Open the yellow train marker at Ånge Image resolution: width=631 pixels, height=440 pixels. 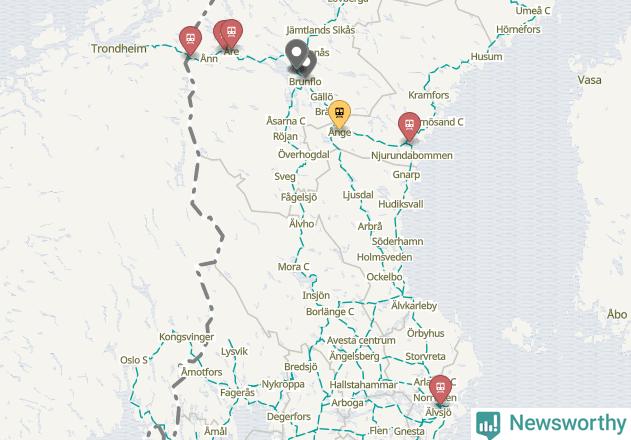coord(340,114)
